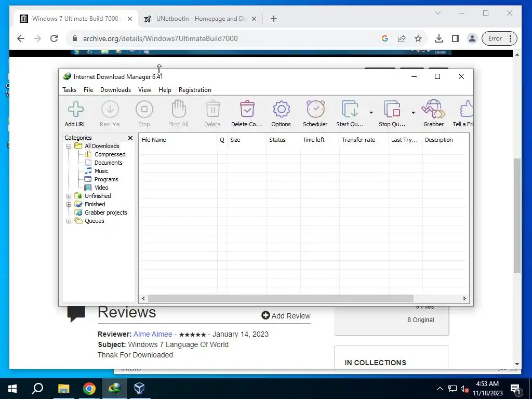Click taskbar Search magnifier icon
This screenshot has width=532, height=399.
[x=37, y=389]
